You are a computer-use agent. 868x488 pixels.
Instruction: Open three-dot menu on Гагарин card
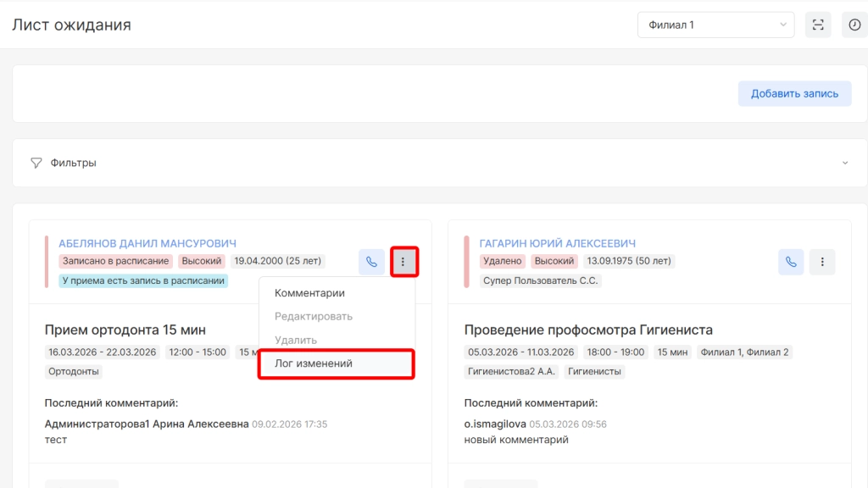(x=822, y=262)
